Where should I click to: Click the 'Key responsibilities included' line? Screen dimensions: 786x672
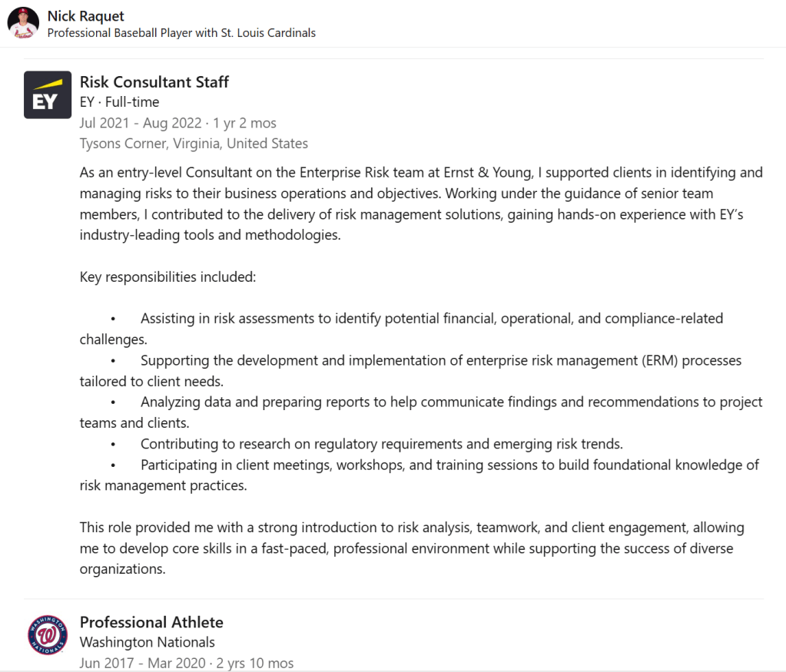pos(167,276)
